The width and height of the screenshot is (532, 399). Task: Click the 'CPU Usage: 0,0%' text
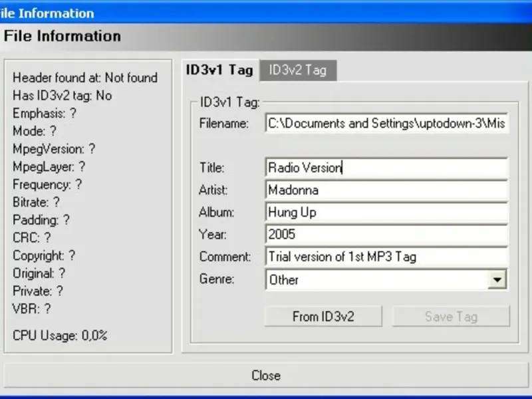tap(60, 336)
